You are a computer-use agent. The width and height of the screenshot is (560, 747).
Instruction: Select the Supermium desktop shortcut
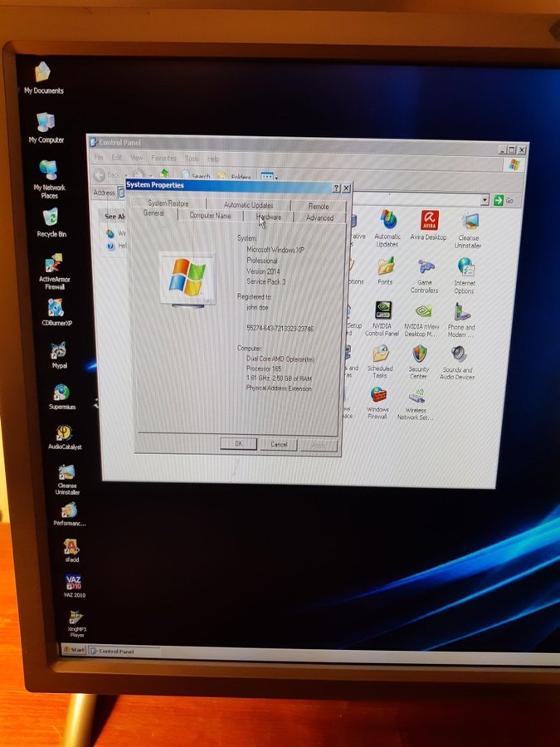[61, 393]
